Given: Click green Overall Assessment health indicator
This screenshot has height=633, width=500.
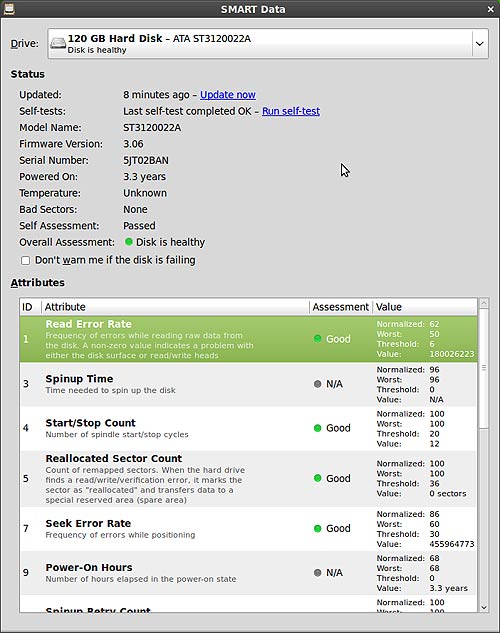Looking at the screenshot, I should click(129, 242).
